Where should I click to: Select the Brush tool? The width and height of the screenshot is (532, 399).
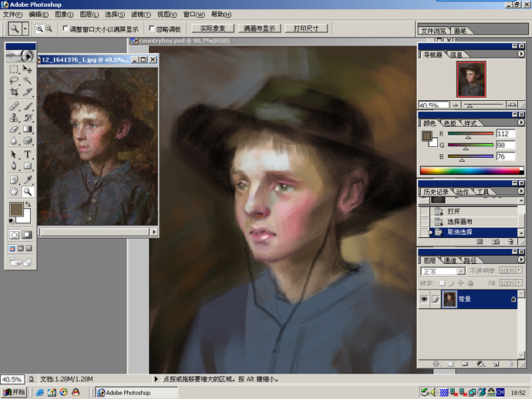click(x=28, y=106)
